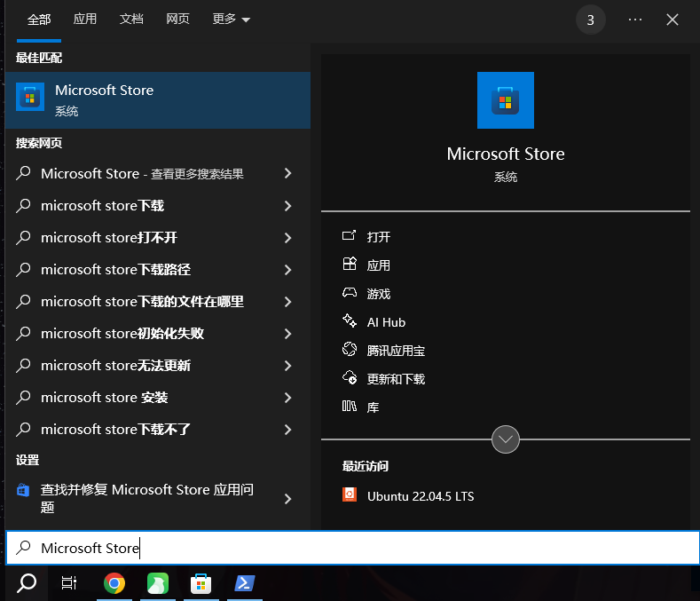Switch to the 文档 tab
Viewport: 700px width, 601px height.
(131, 20)
